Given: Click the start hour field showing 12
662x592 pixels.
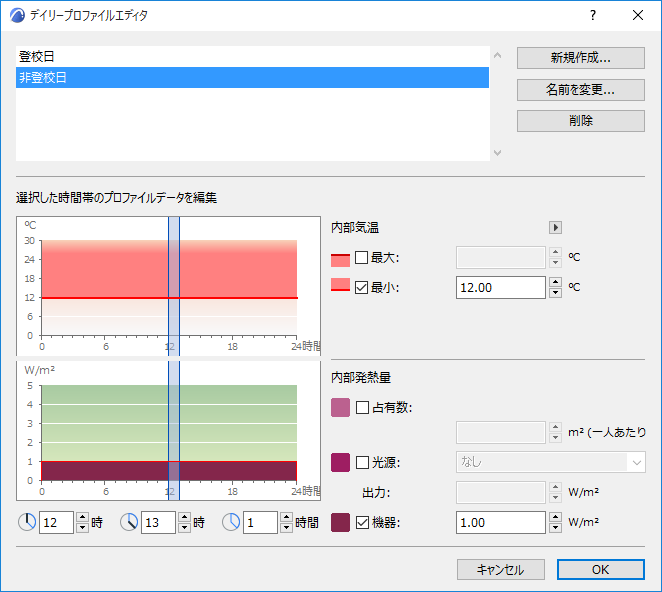Looking at the screenshot, I should [56, 523].
